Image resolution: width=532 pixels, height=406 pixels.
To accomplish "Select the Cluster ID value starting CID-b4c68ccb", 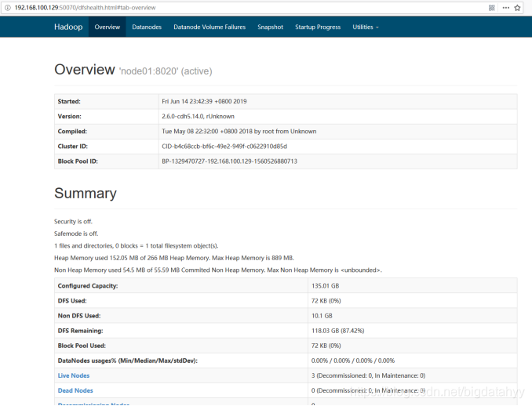I will [x=224, y=146].
